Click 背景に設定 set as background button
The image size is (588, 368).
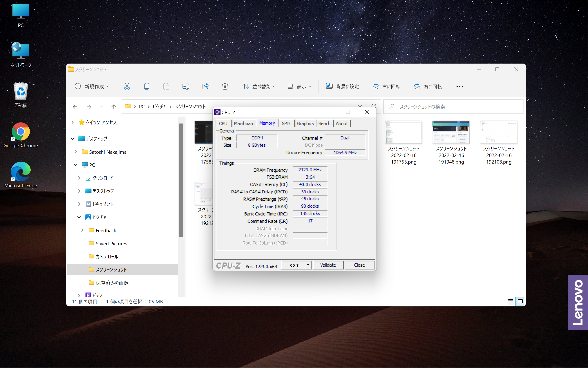pos(342,86)
